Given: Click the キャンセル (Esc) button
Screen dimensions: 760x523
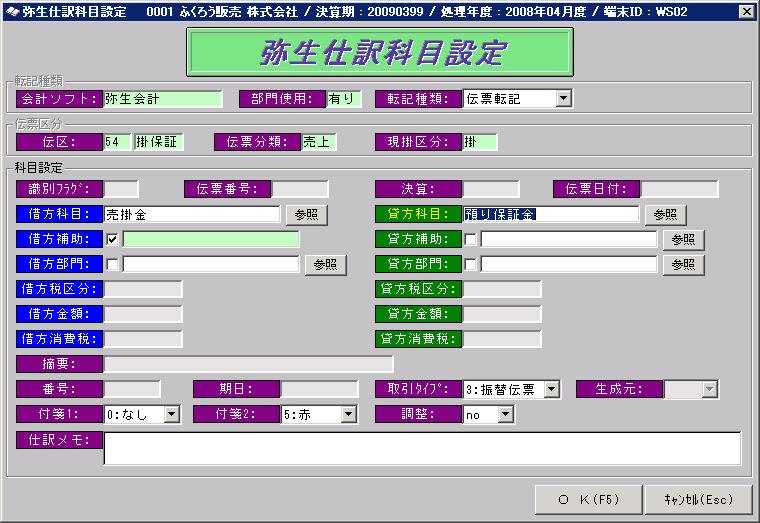Looking at the screenshot, I should click(698, 499).
